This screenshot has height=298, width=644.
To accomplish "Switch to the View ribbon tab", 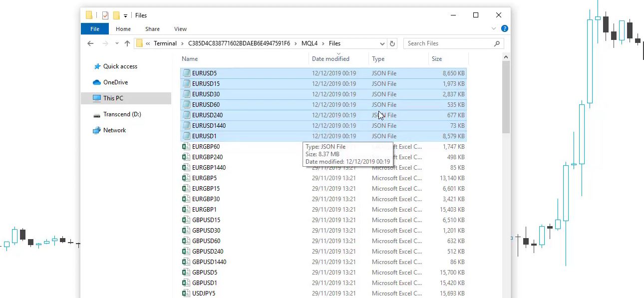I will coord(180,28).
